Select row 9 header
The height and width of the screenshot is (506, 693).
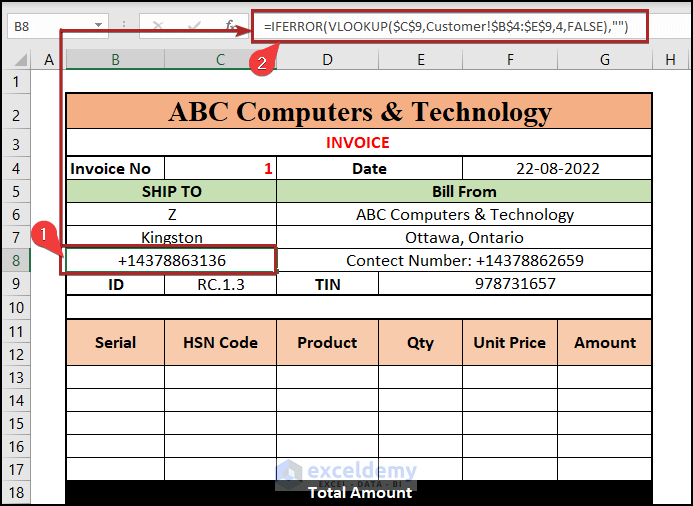(16, 283)
